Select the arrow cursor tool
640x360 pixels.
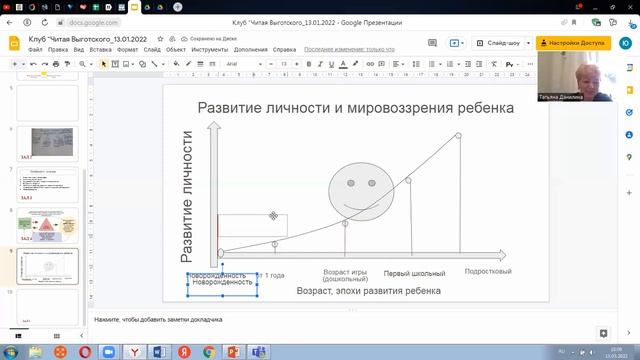[104, 64]
